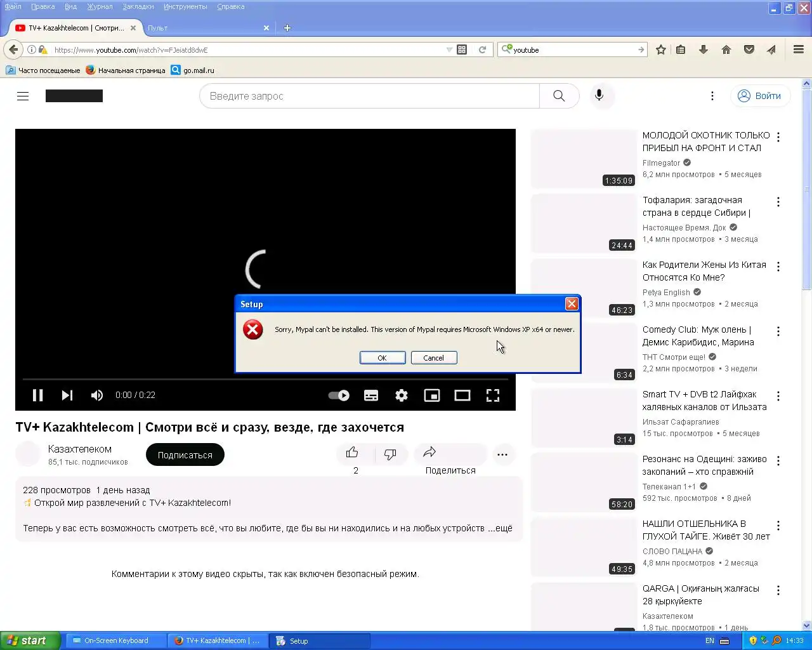Click the YouTube search magnifier button
The height and width of the screenshot is (650, 812).
(x=559, y=96)
